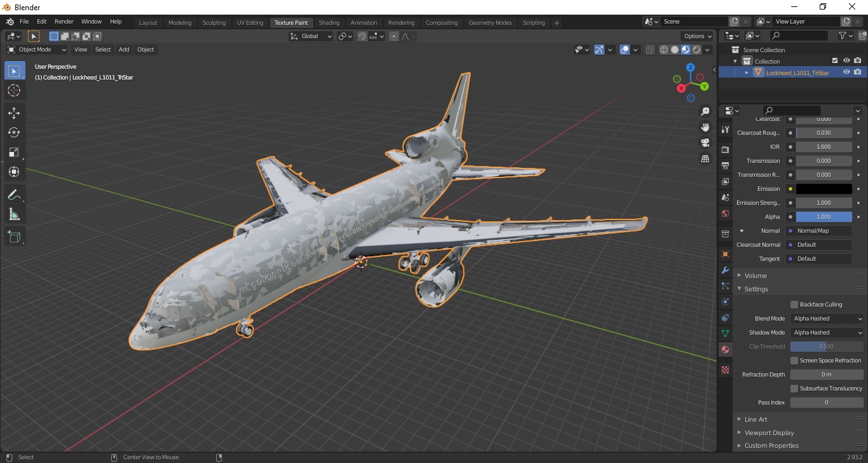Expand Lockheed_L1011_TriStar in outliner
This screenshot has width=868, height=463.
747,73
